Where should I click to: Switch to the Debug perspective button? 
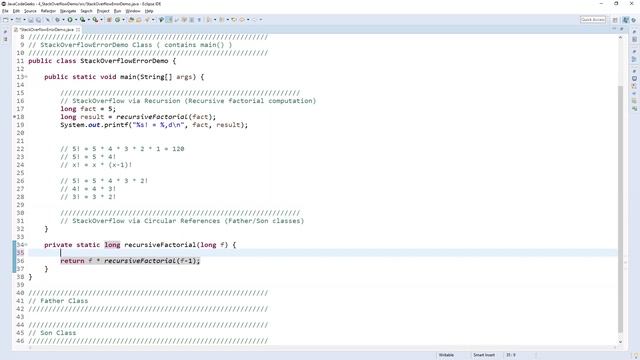pyautogui.click(x=634, y=20)
